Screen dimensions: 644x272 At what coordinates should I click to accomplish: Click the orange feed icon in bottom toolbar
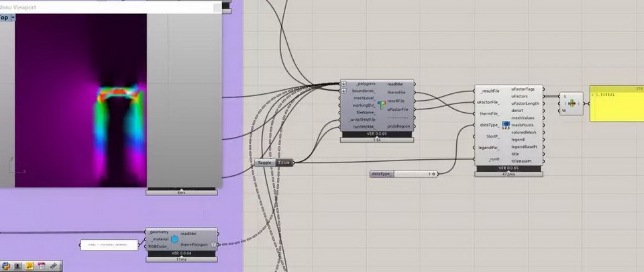coord(30,266)
